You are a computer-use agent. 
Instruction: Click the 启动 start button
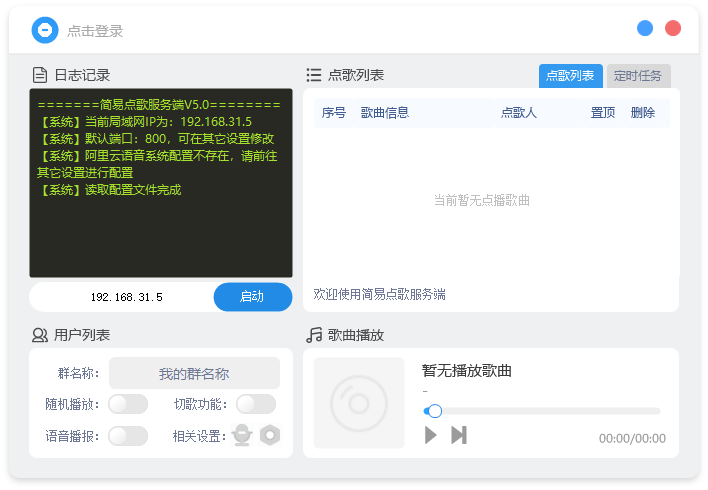[252, 297]
